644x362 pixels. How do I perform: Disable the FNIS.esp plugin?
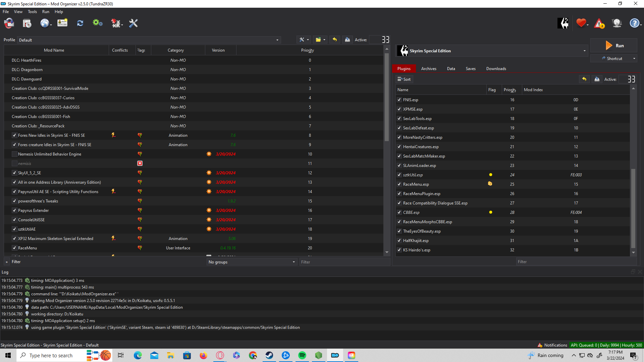399,100
